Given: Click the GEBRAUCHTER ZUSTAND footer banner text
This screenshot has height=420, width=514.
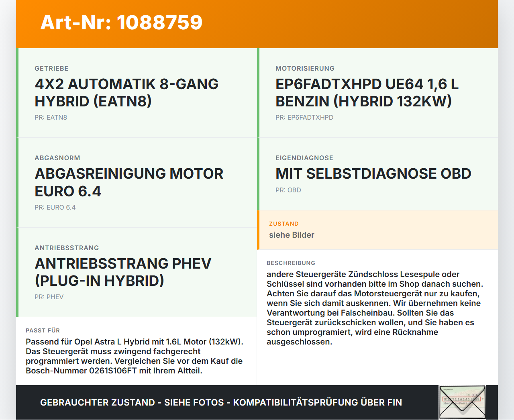Looking at the screenshot, I should click(x=221, y=402).
